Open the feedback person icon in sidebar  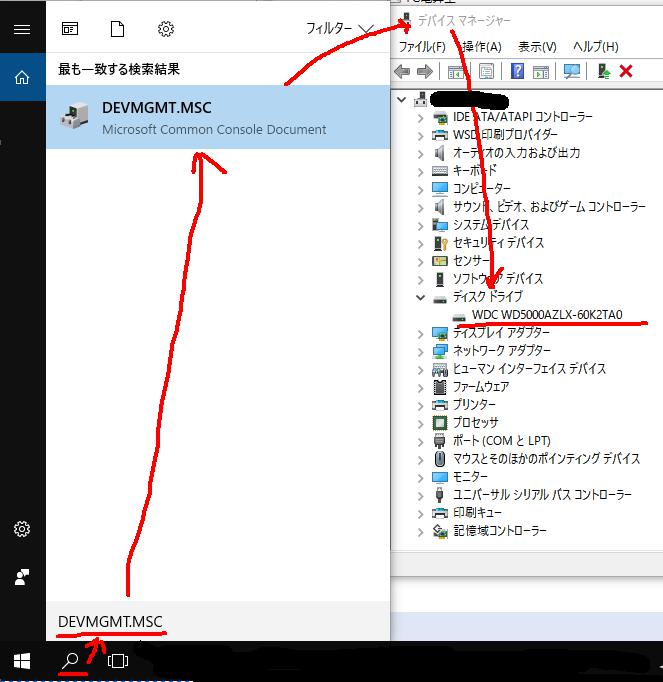[x=22, y=577]
